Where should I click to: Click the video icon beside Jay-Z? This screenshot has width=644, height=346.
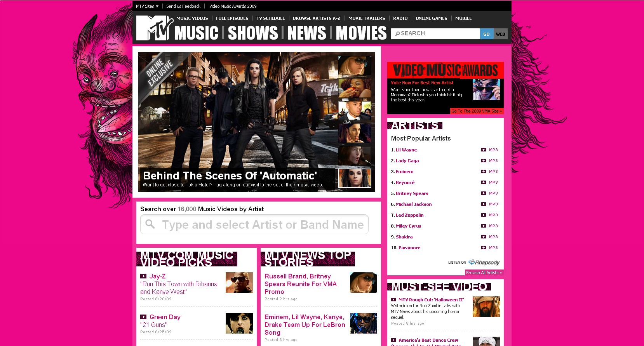(143, 276)
